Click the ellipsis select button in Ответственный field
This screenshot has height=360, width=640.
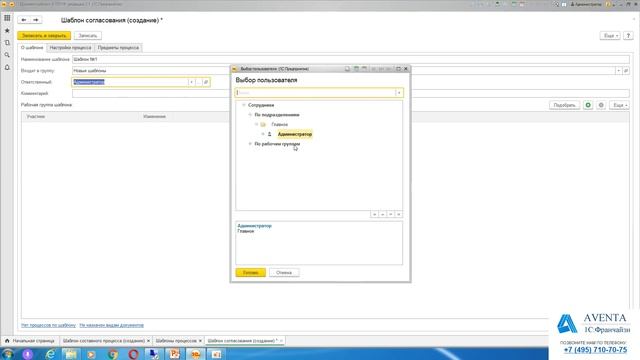tap(199, 82)
